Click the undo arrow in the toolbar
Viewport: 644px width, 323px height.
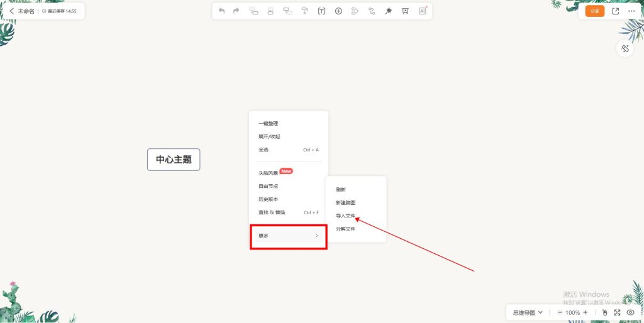pos(221,11)
